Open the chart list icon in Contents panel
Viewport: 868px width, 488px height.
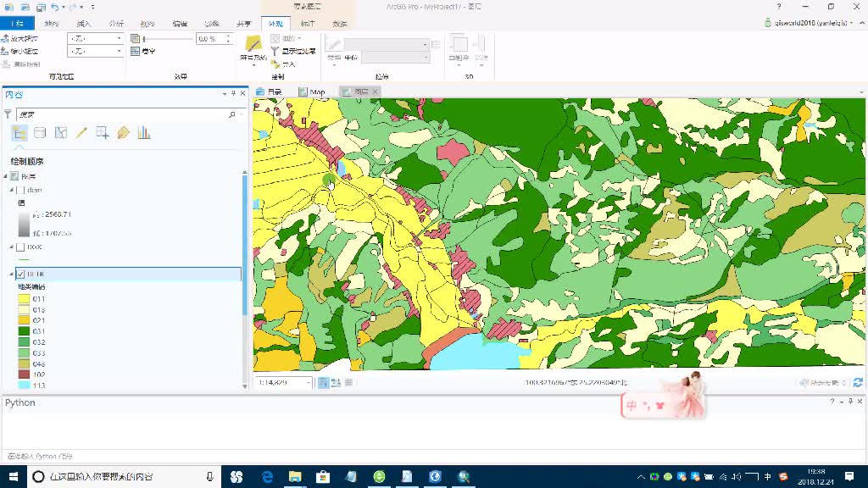(x=142, y=132)
